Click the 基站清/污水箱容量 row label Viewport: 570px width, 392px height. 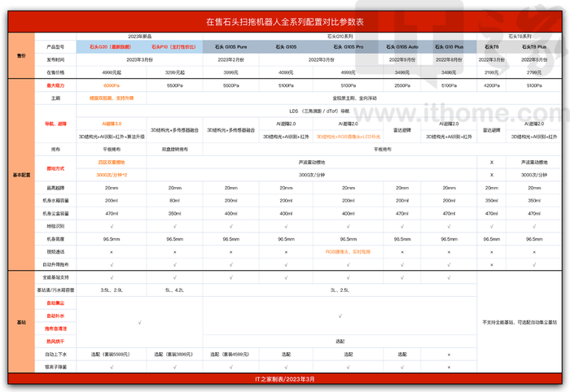pos(55,290)
